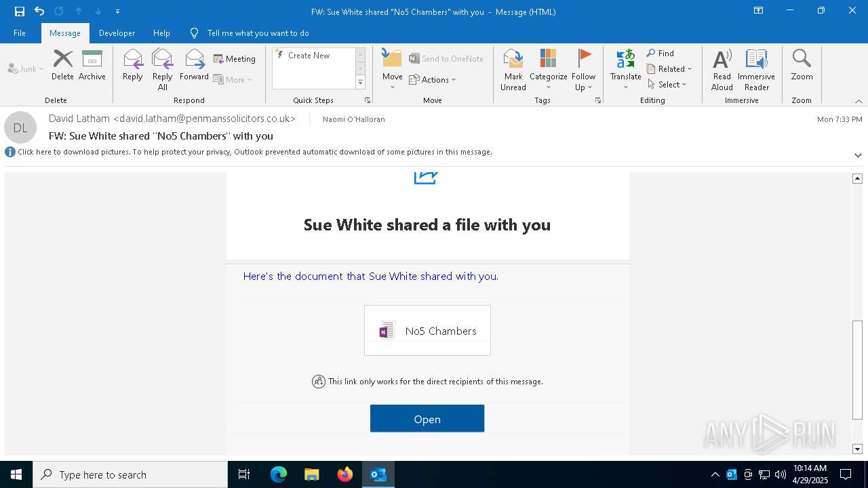Launch Microsoft Edge from taskbar
Viewport: 868px width, 488px height.
(x=279, y=474)
